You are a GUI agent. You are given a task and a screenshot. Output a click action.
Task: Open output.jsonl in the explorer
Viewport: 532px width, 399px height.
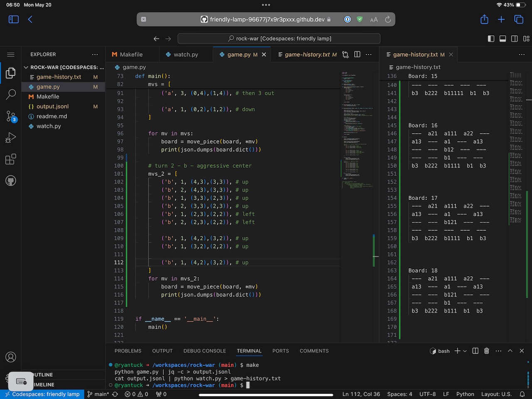(52, 106)
